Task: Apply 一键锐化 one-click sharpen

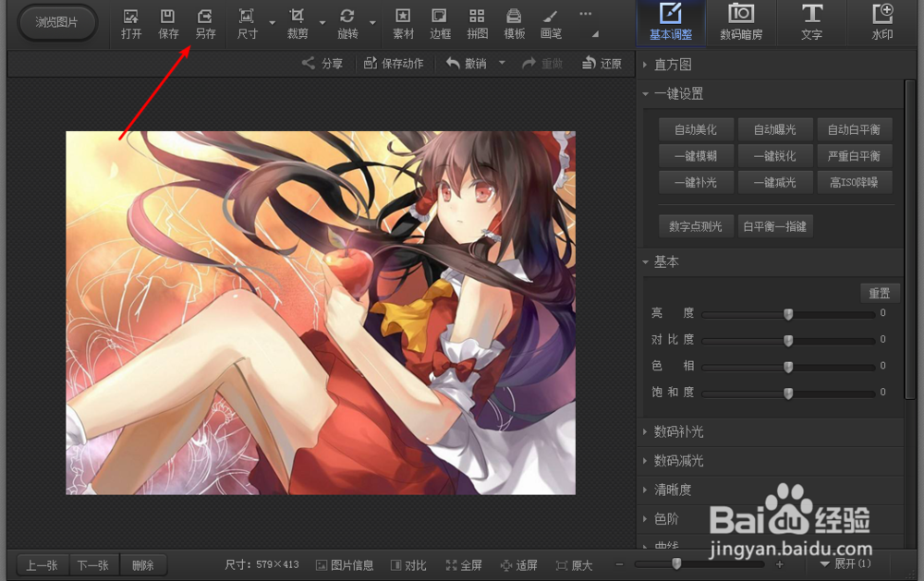Action: tap(775, 156)
